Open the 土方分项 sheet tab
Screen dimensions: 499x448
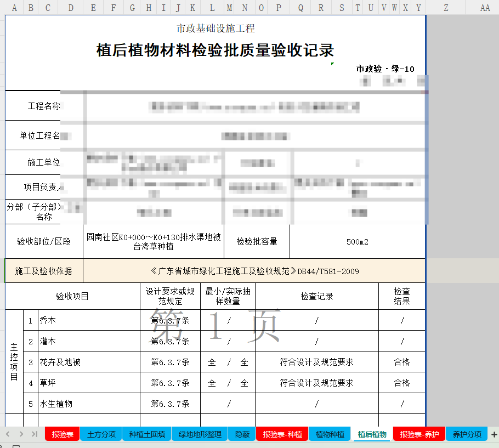101,434
